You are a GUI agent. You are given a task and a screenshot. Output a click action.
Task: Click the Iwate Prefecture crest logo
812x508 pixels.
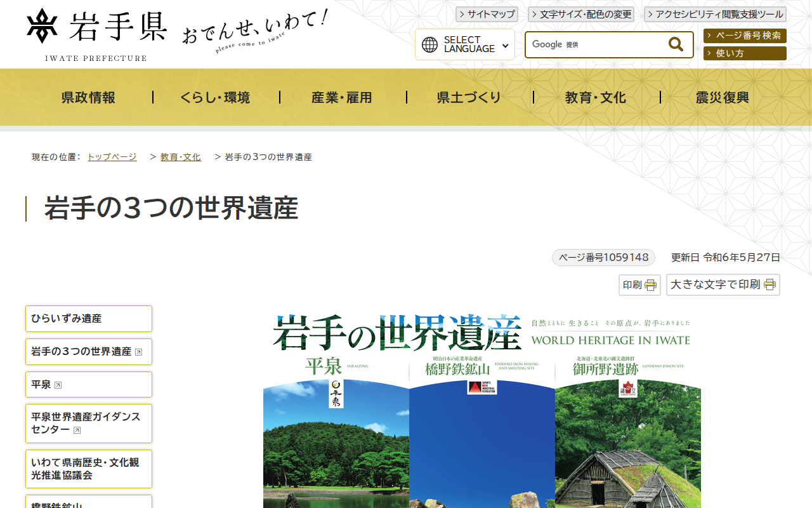click(41, 25)
